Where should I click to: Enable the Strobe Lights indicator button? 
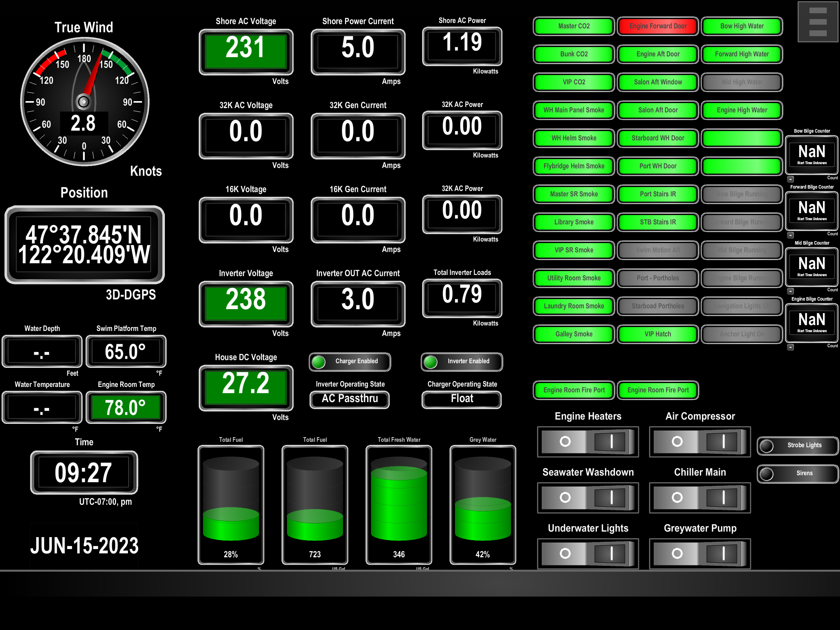tap(797, 445)
